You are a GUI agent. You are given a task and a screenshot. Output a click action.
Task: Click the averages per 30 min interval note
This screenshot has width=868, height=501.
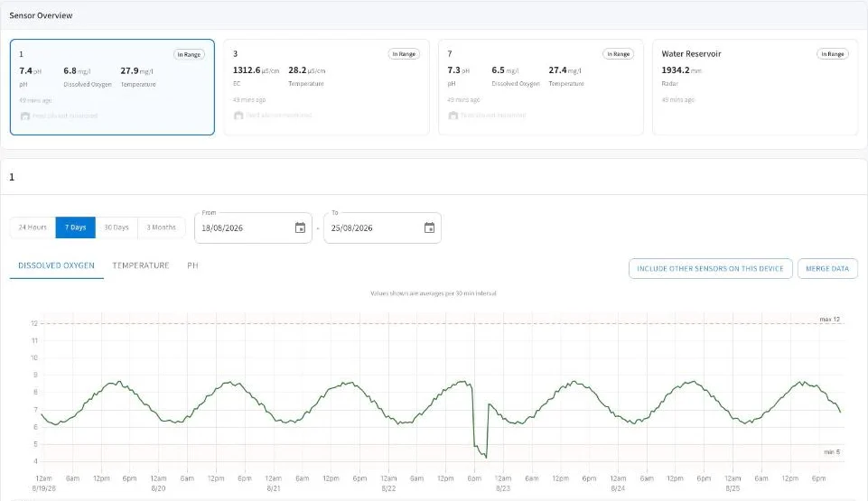point(434,293)
